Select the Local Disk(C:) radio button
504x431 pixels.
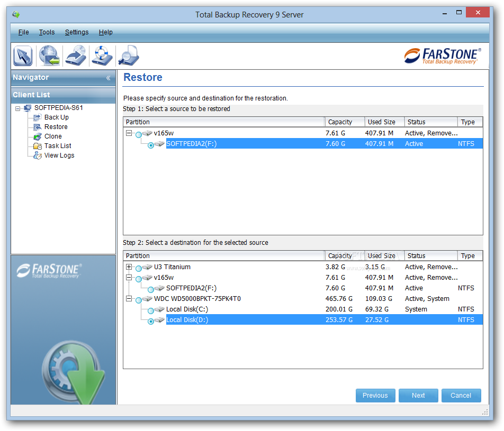click(151, 311)
